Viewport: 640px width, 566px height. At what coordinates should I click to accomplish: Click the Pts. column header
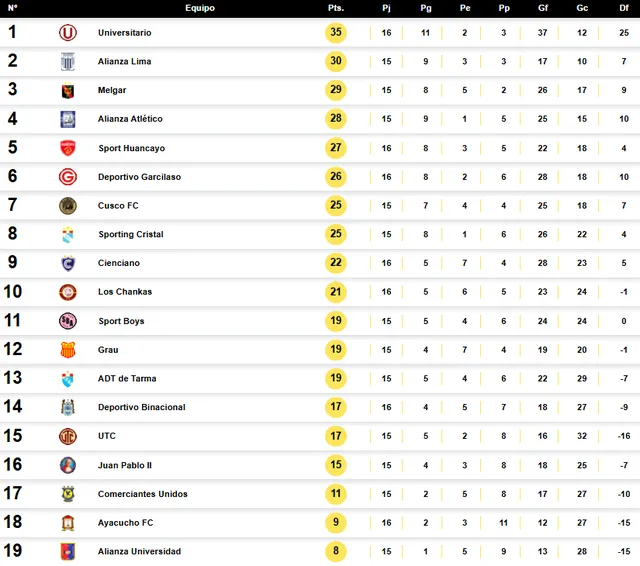336,8
